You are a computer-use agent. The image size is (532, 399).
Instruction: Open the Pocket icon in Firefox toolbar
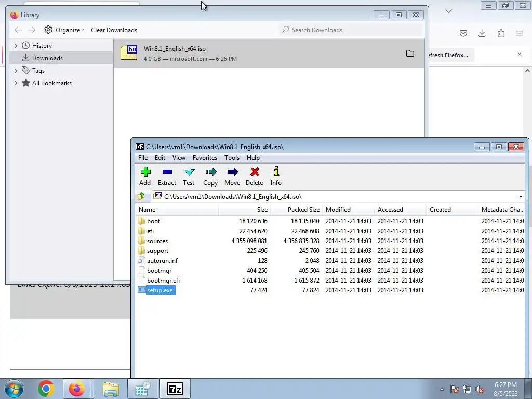click(463, 33)
